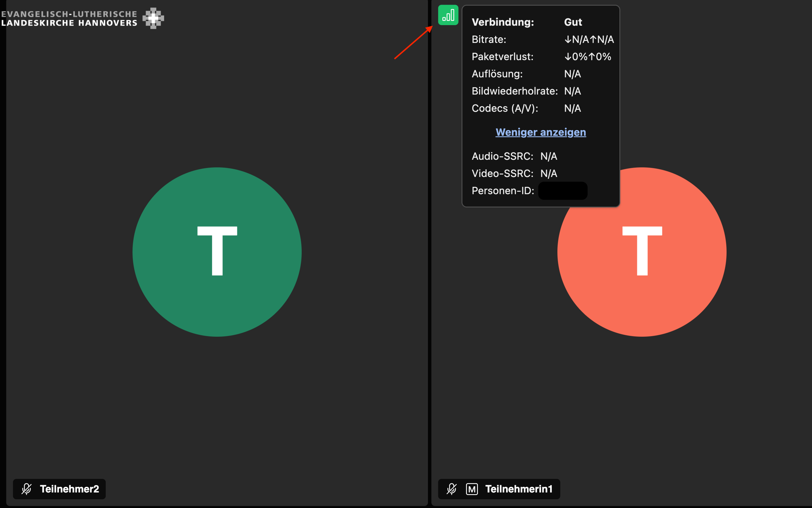Click Teilnehmerin1's muted microphone icon
The width and height of the screenshot is (812, 508).
pos(451,489)
